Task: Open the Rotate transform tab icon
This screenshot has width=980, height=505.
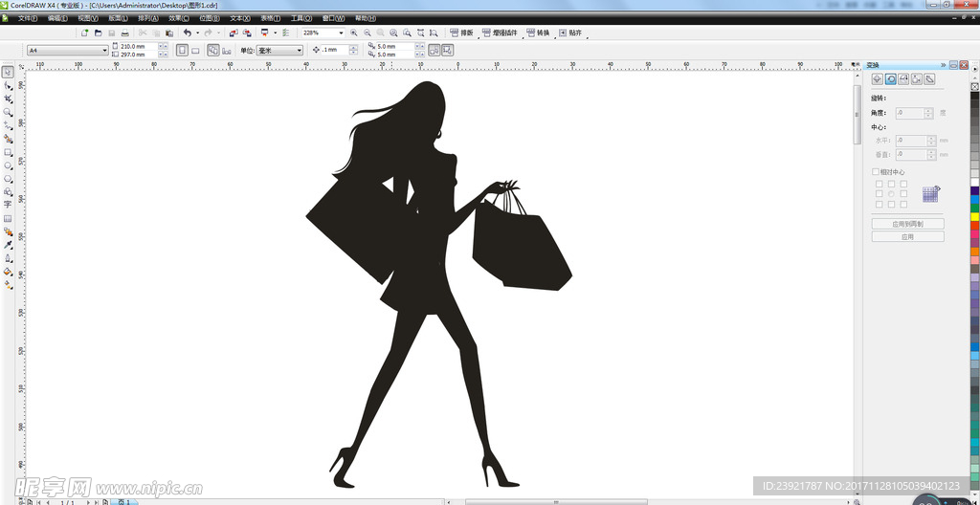Action: (891, 78)
